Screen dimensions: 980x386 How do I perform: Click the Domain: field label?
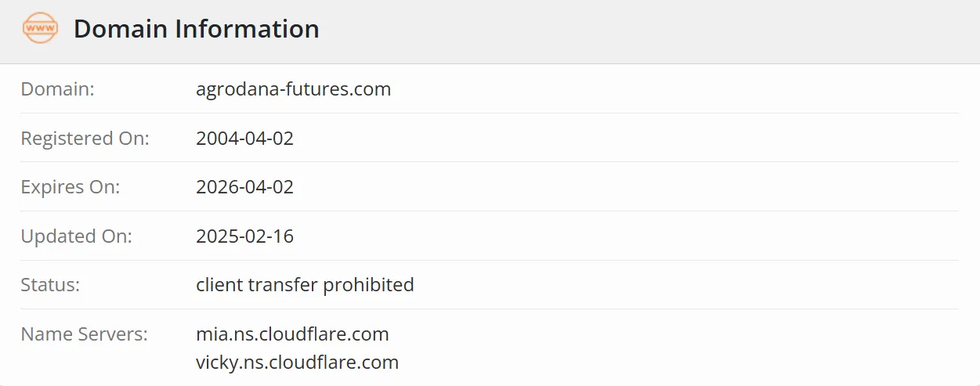pyautogui.click(x=57, y=89)
